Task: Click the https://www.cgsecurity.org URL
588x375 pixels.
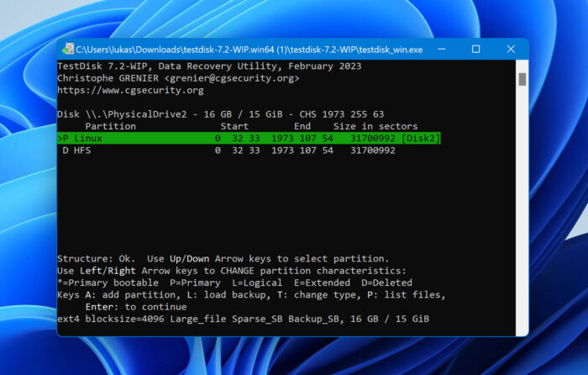Action: pos(130,90)
